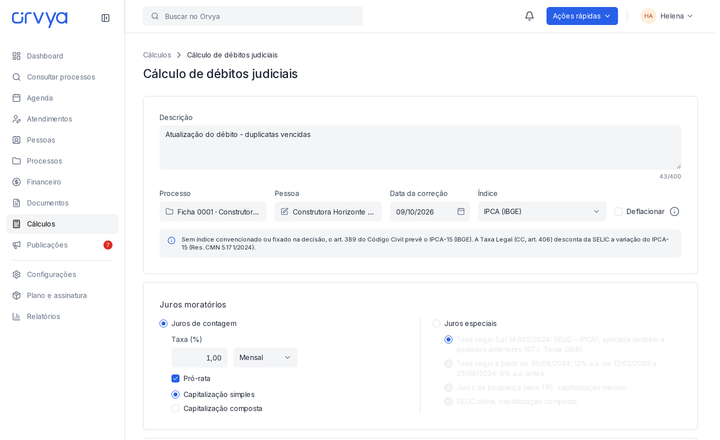Select Capitalização simples
The width and height of the screenshot is (720, 440).
(175, 395)
